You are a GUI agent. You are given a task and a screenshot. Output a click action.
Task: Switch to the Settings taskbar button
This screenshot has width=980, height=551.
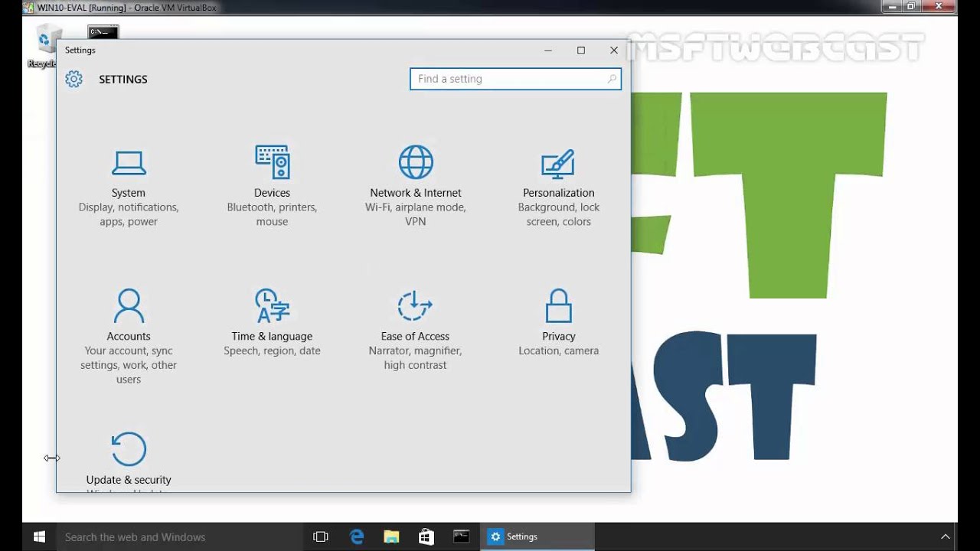coord(537,536)
